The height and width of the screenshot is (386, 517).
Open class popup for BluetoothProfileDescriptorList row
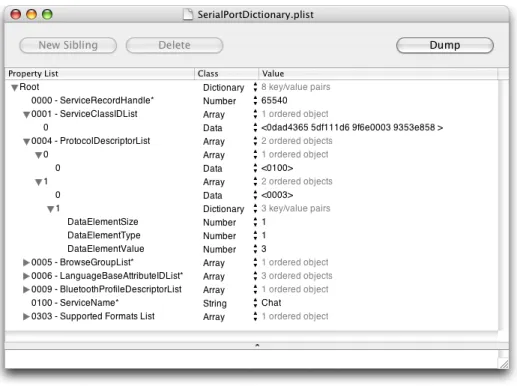tap(255, 289)
